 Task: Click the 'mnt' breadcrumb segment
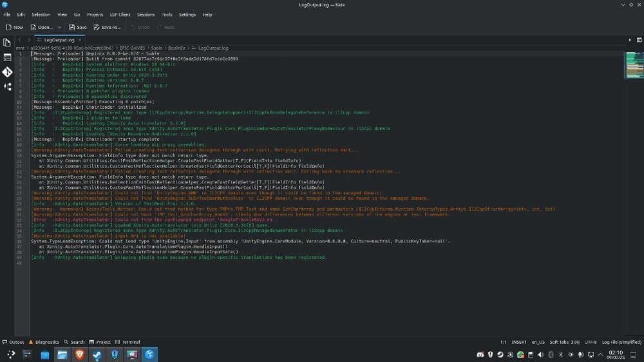(20, 48)
